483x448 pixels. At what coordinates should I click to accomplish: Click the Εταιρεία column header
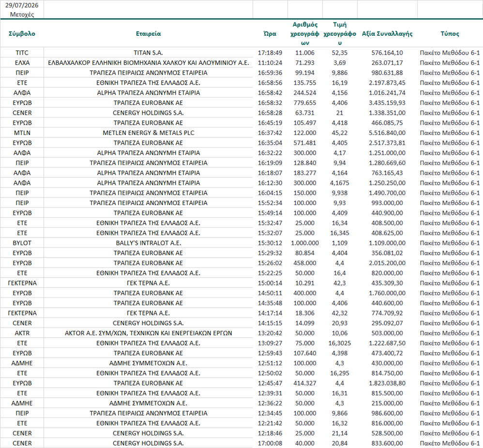148,33
